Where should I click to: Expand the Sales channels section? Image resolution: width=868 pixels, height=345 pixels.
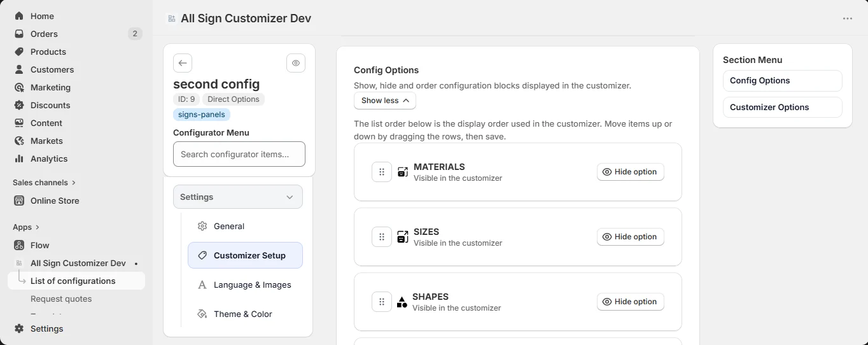pyautogui.click(x=44, y=183)
